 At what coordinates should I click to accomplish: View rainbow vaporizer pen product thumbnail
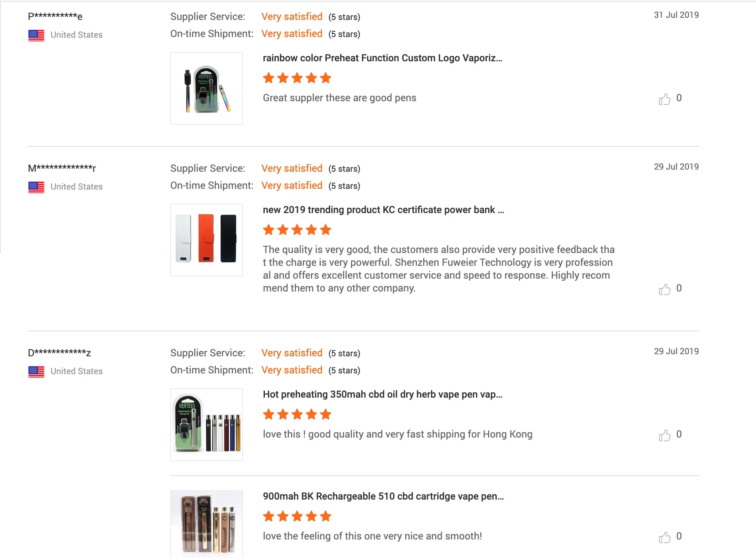pos(207,88)
